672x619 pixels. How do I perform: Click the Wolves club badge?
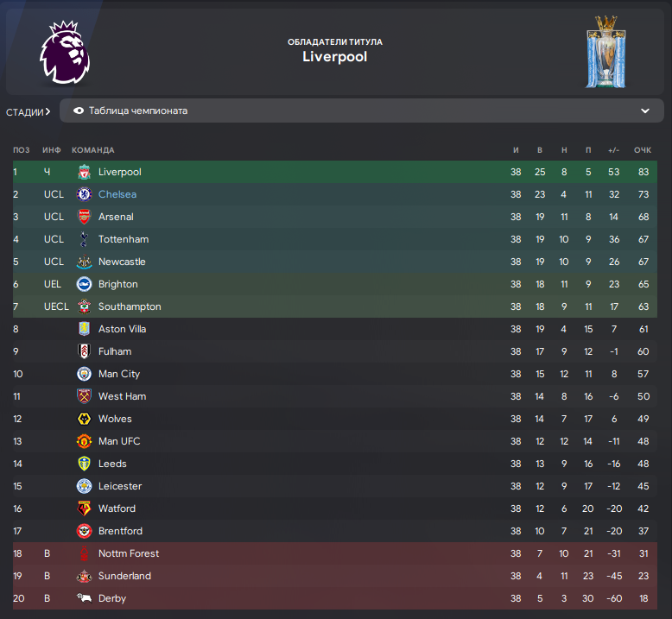click(x=84, y=419)
